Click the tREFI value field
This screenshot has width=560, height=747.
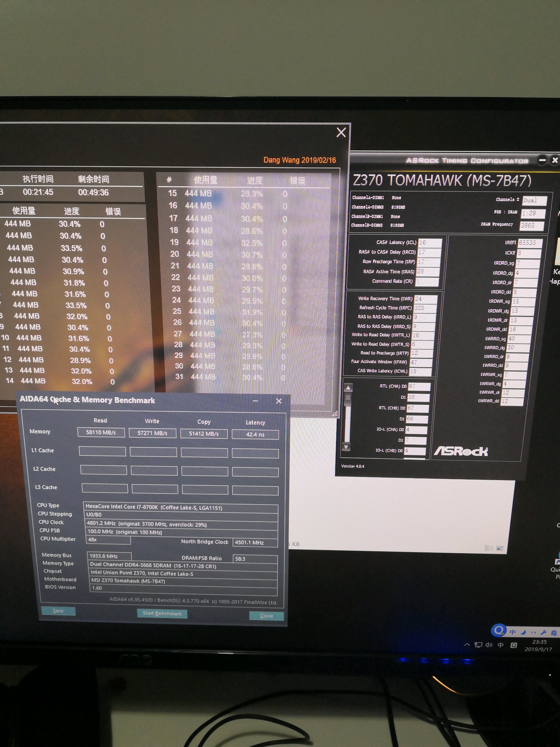tap(530, 243)
